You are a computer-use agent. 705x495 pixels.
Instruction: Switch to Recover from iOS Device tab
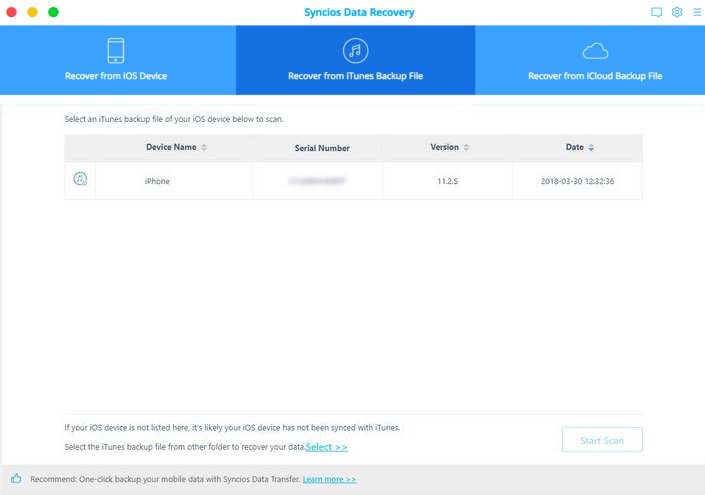pos(116,76)
